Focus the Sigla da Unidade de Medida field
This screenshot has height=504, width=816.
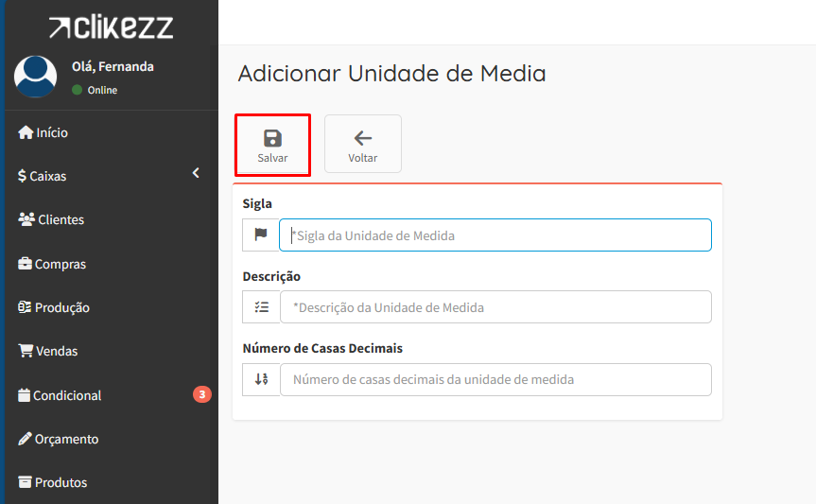(495, 235)
